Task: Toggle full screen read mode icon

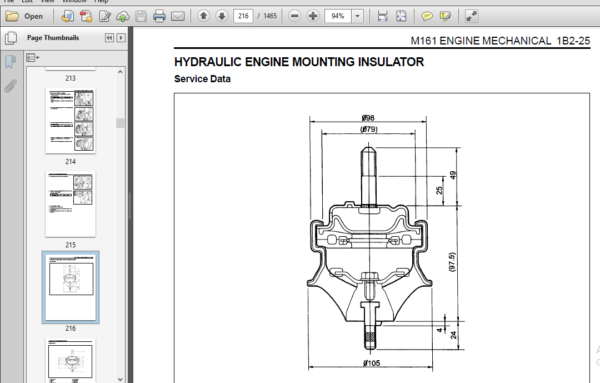Action: tap(471, 16)
